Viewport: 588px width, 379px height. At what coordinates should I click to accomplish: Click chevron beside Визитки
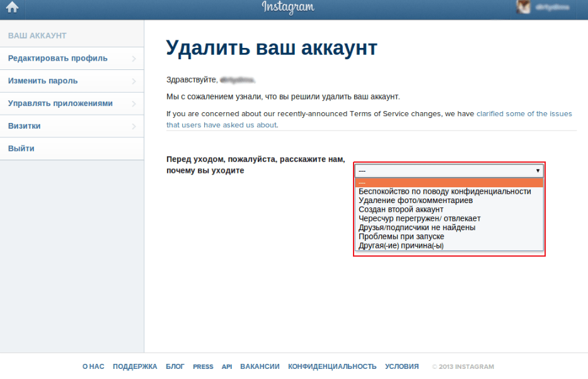(134, 127)
